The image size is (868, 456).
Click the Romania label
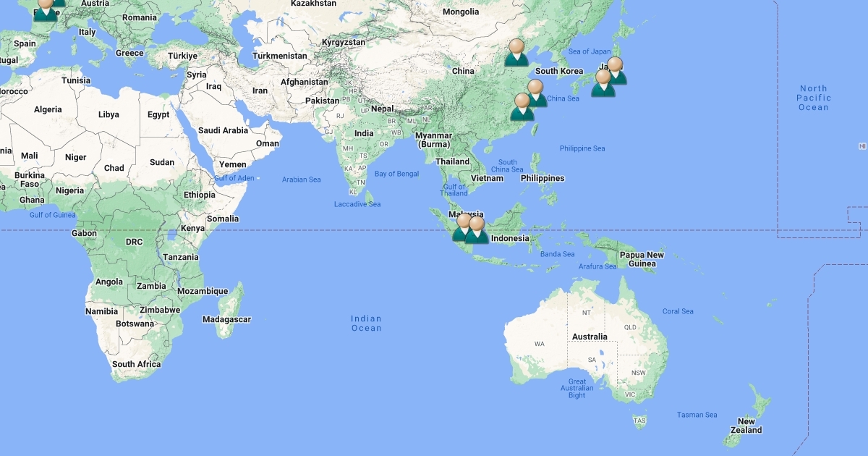[x=140, y=17]
